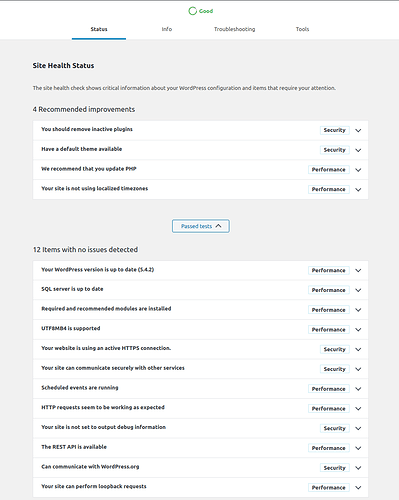399x500 pixels.
Task: Click 'Required and recommended modules are installed'
Action: coord(106,309)
